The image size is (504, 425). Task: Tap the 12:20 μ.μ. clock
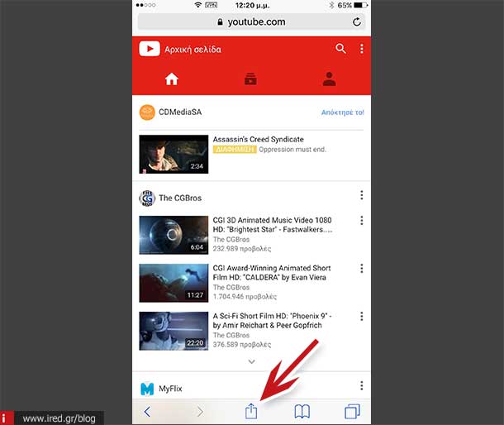(x=252, y=5)
